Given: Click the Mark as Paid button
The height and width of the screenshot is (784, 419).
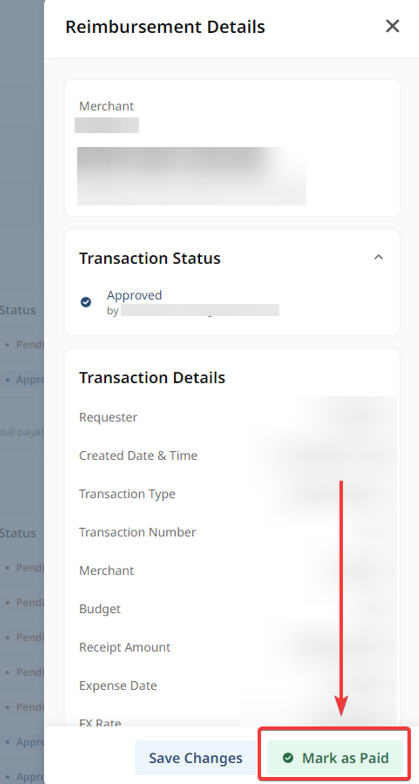Looking at the screenshot, I should point(335,758).
